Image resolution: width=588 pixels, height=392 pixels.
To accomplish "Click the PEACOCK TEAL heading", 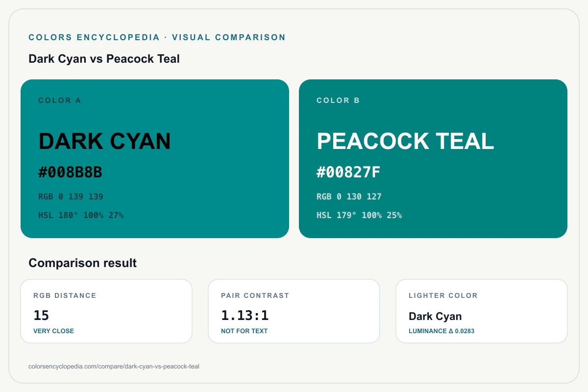I will [x=405, y=141].
